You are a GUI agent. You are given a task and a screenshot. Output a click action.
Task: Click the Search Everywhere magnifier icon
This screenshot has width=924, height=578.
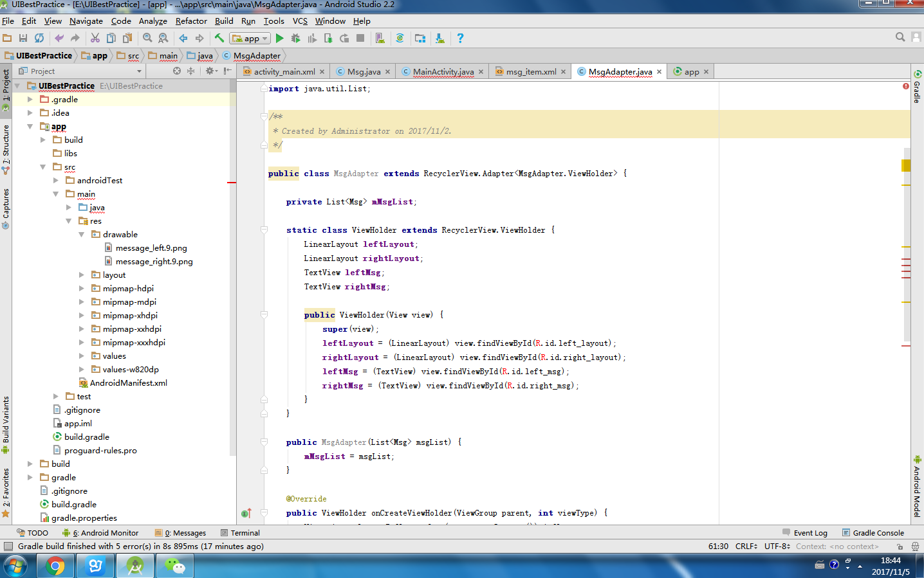900,37
